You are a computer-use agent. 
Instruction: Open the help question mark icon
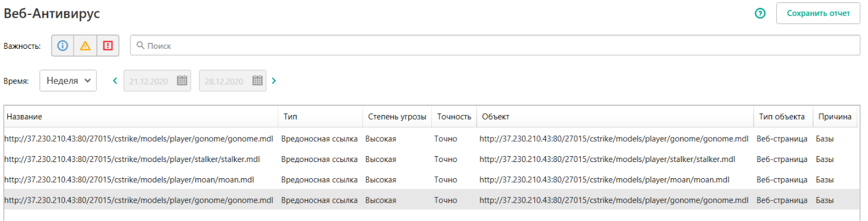click(760, 13)
